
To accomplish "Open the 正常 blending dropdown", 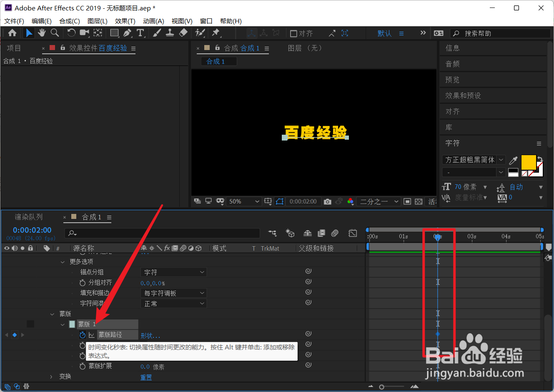I will [173, 304].
